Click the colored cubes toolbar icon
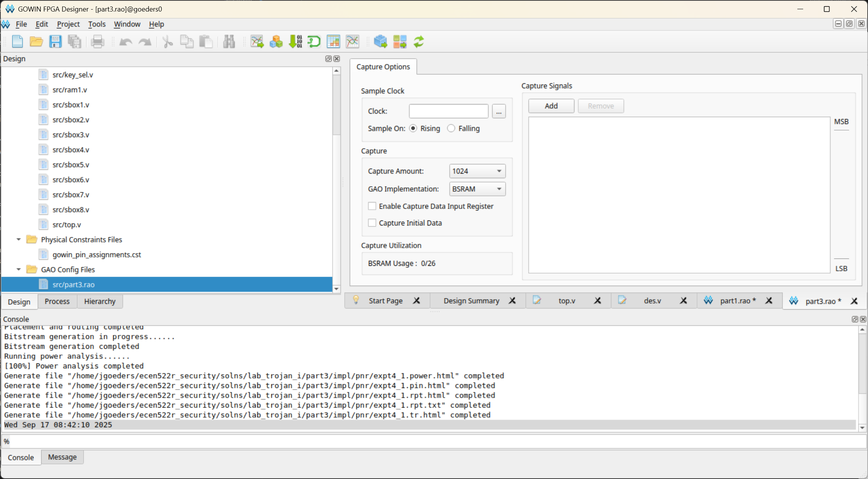This screenshot has width=868, height=479. click(276, 41)
